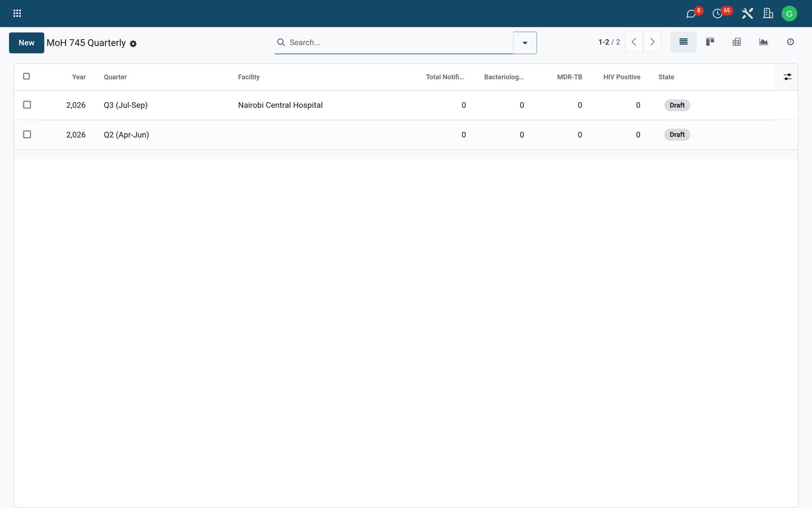Click 2,026 year in Q2 row

pyautogui.click(x=76, y=135)
